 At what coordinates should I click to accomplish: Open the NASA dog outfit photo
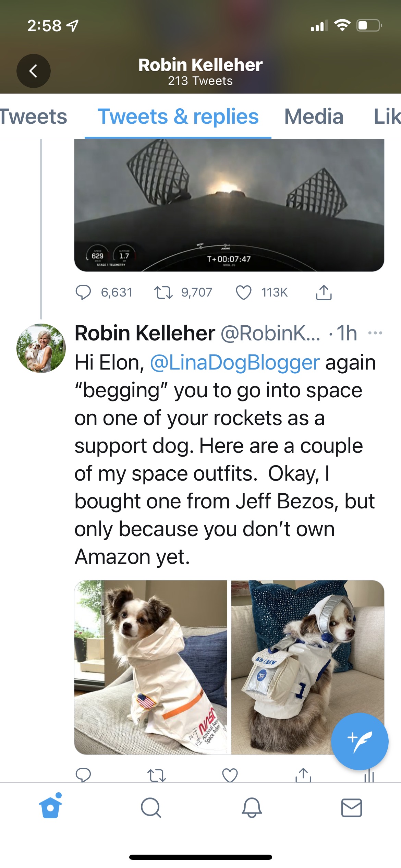click(x=151, y=667)
